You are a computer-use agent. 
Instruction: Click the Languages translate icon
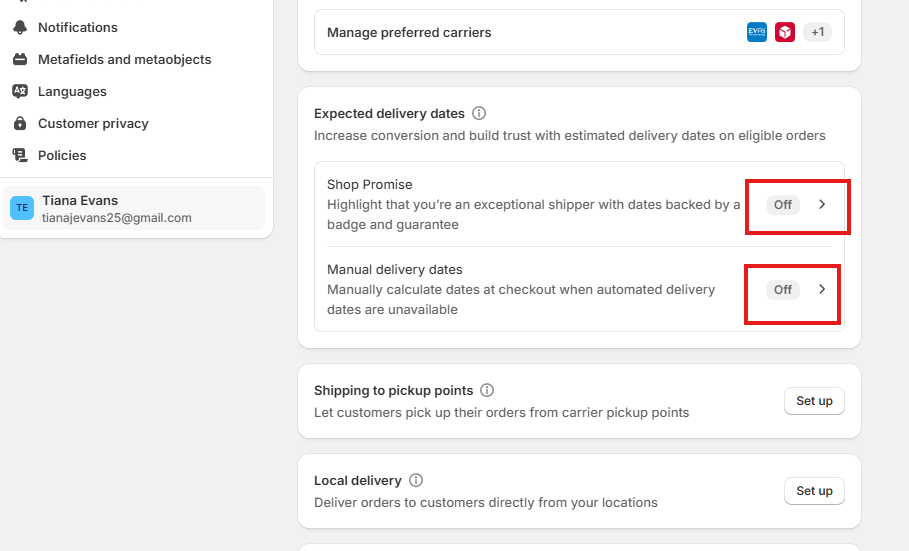20,91
